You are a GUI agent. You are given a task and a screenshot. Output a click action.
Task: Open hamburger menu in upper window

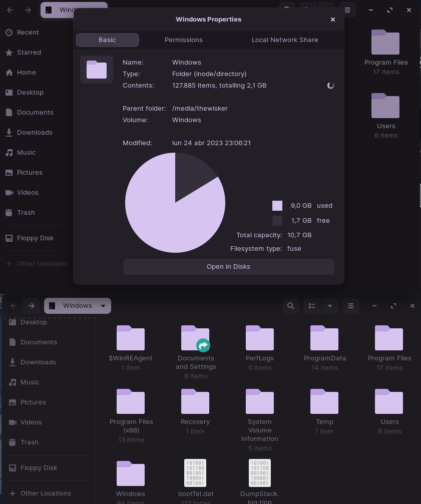[x=347, y=10]
